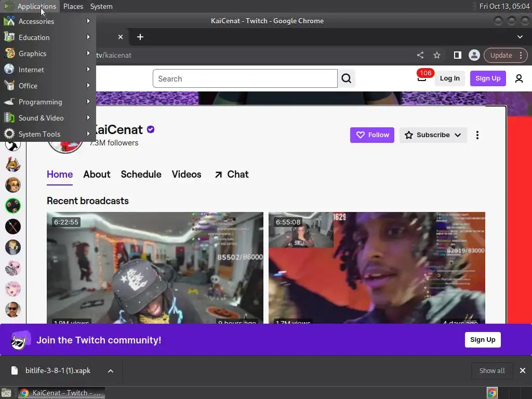The height and width of the screenshot is (399, 532).
Task: Open the Graphics submenu
Action: pos(48,54)
